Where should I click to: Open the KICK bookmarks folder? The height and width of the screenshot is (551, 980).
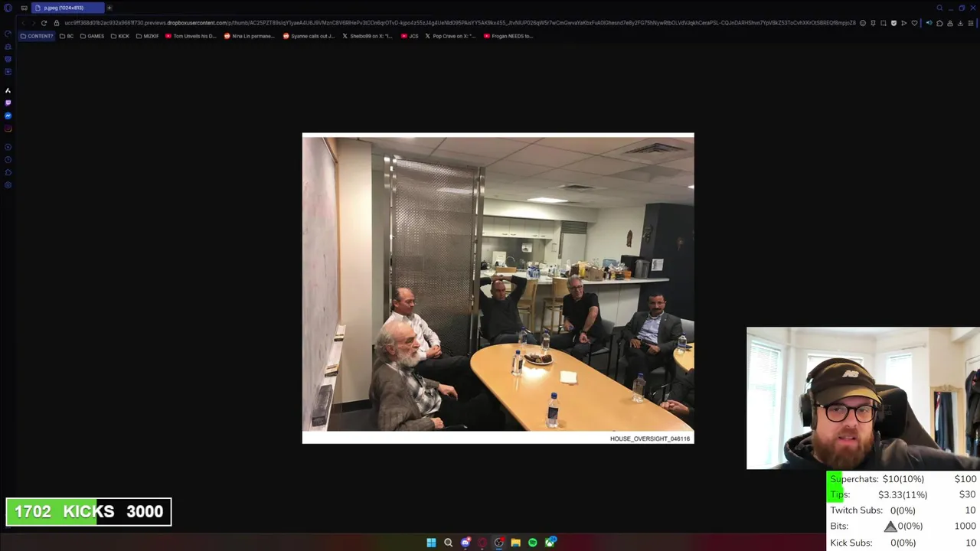(120, 36)
